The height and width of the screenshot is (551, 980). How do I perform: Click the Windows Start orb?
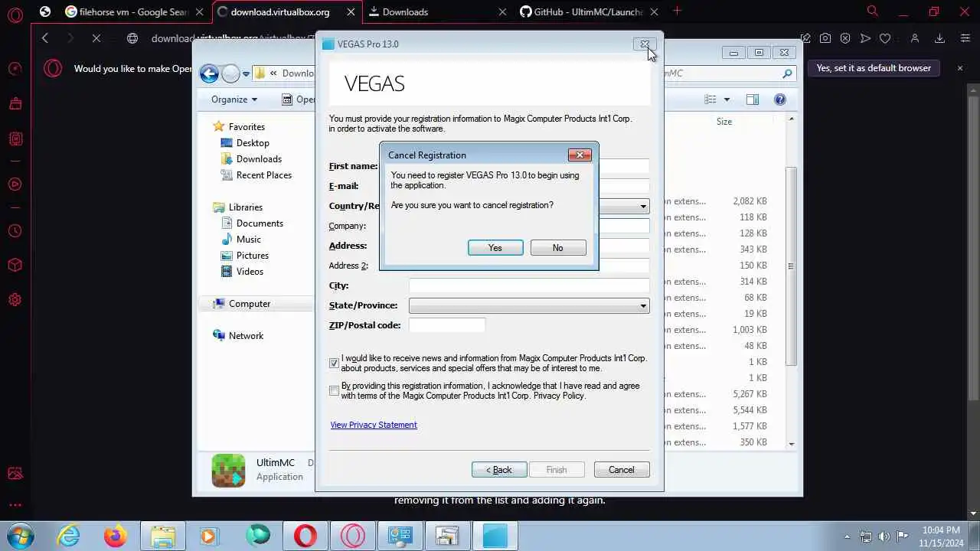point(21,536)
